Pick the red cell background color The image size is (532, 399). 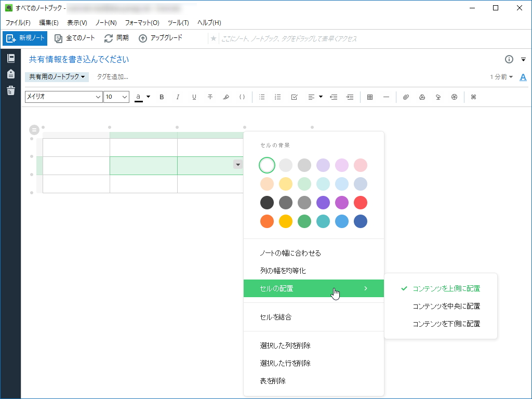[x=361, y=203]
